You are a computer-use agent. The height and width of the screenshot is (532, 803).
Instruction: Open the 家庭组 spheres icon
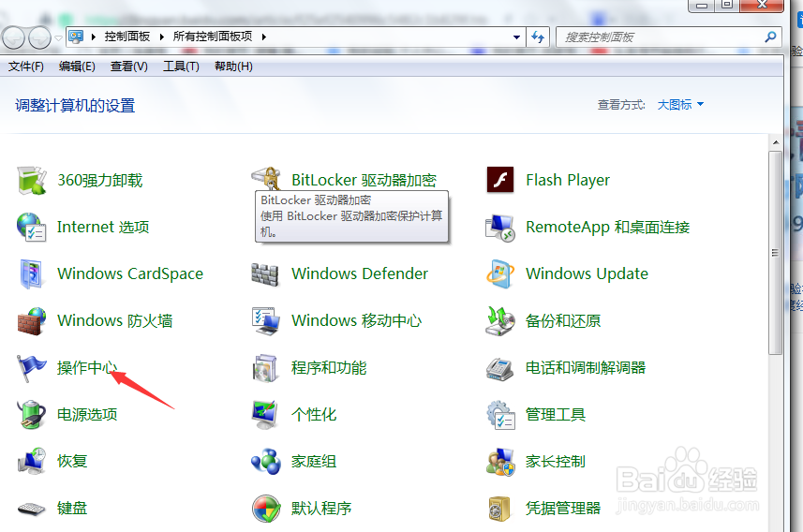click(266, 462)
